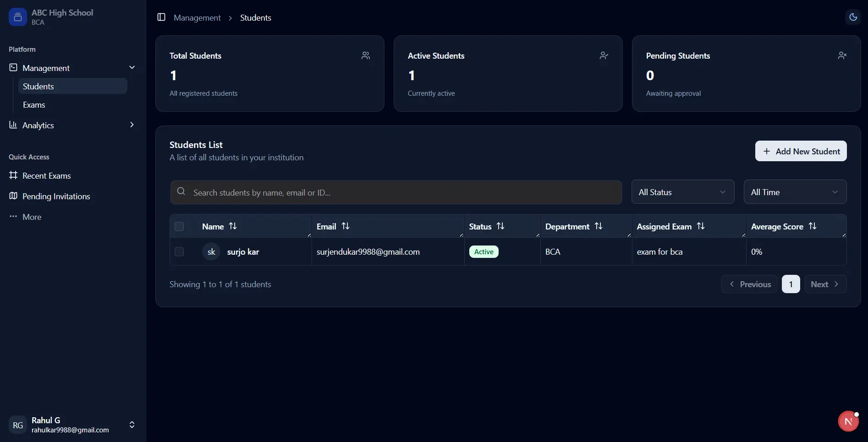Click the pending user icon on Pending Students card
The height and width of the screenshot is (442, 868).
(x=842, y=55)
